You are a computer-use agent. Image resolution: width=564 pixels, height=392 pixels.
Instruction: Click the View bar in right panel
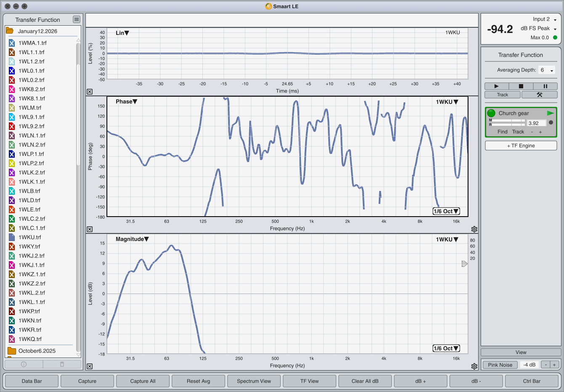pos(521,352)
